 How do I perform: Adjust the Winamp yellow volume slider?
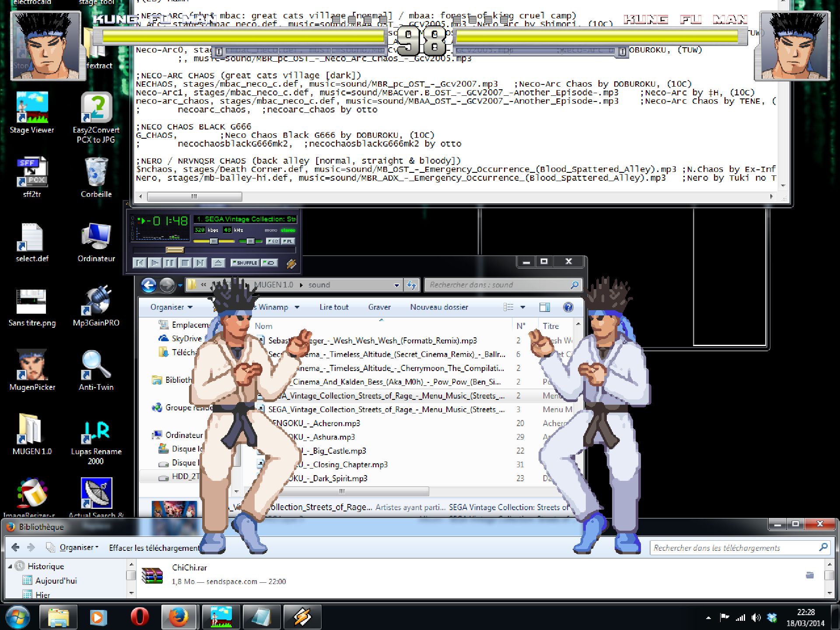point(214,241)
